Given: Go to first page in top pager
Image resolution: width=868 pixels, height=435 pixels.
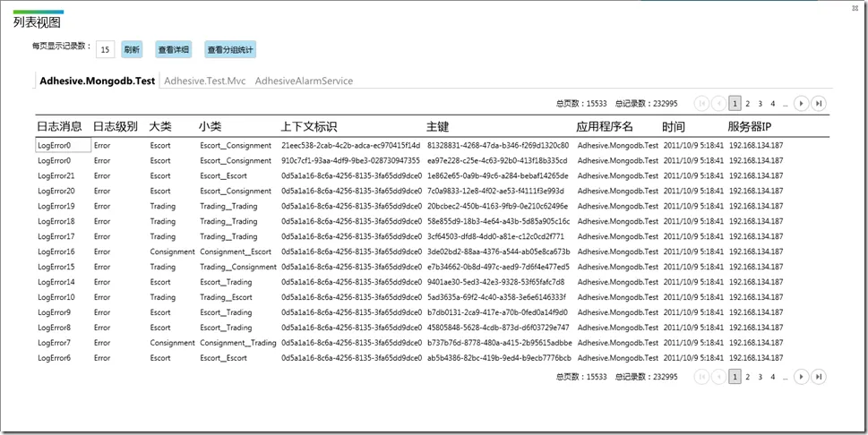Looking at the screenshot, I should coord(702,103).
